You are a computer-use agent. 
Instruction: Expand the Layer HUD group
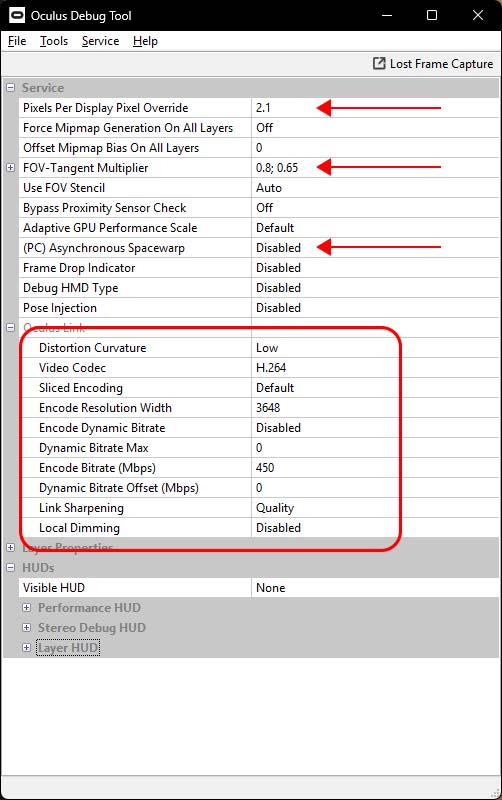pyautogui.click(x=27, y=647)
